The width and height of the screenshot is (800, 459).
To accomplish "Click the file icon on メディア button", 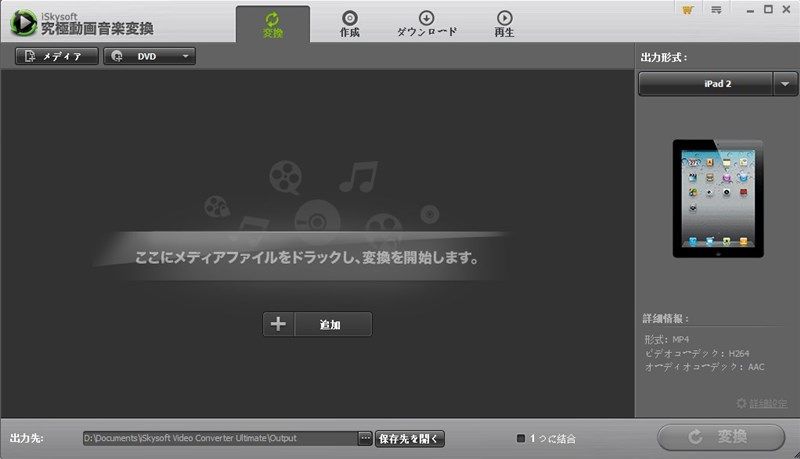I will [30, 56].
